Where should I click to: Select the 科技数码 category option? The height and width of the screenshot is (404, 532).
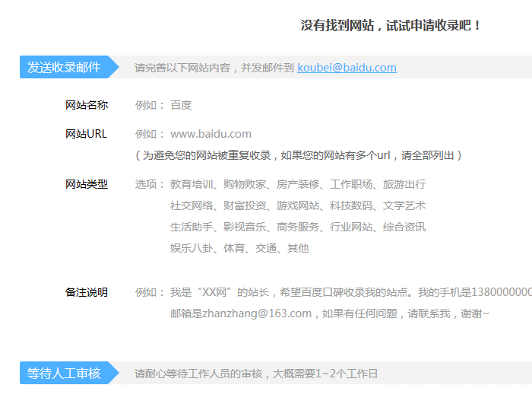pyautogui.click(x=351, y=205)
